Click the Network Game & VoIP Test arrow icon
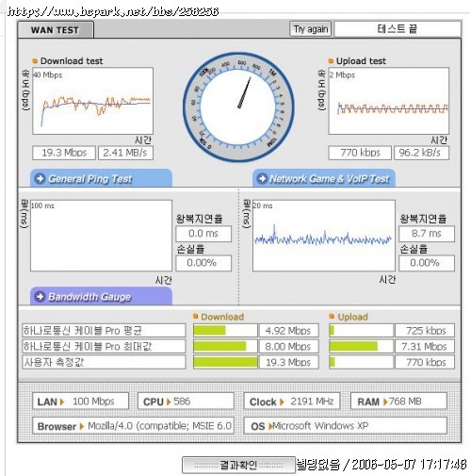Screen dimensions: 471x476 pos(262,178)
